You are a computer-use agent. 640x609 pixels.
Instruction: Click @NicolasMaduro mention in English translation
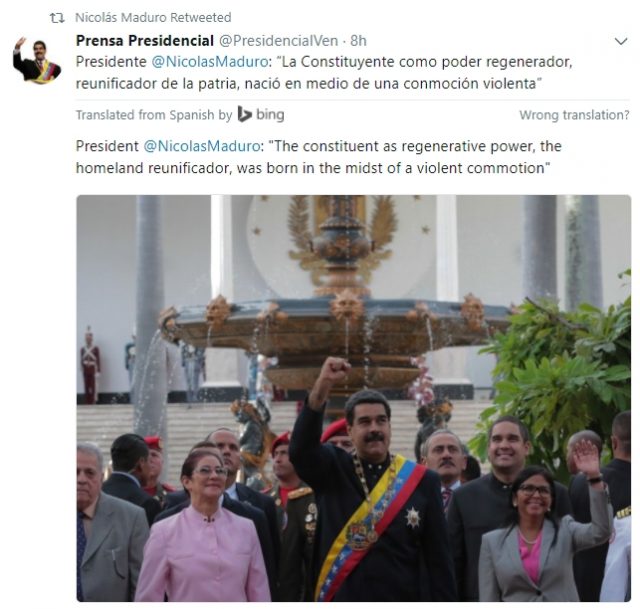tap(202, 146)
